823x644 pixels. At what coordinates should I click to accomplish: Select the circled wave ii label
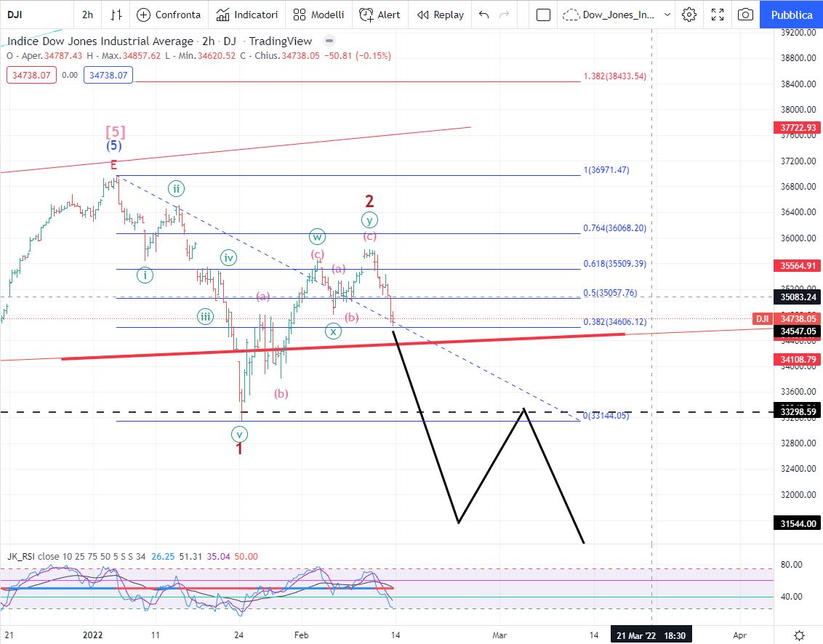[x=177, y=188]
